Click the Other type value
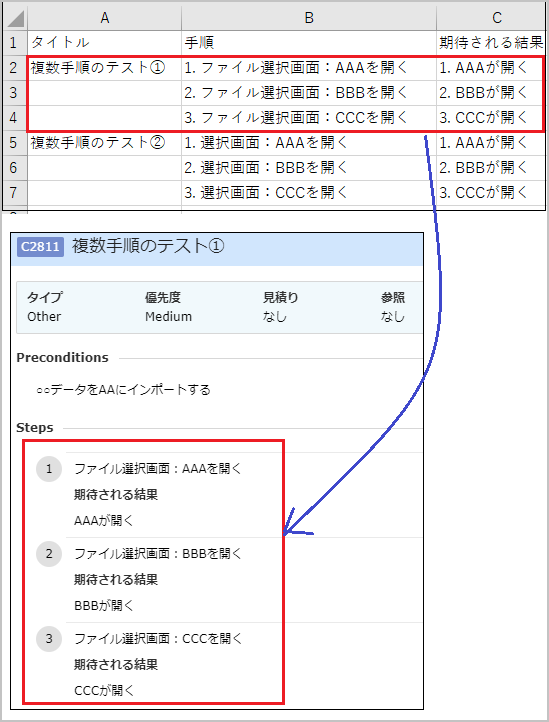This screenshot has width=549, height=722. click(44, 317)
